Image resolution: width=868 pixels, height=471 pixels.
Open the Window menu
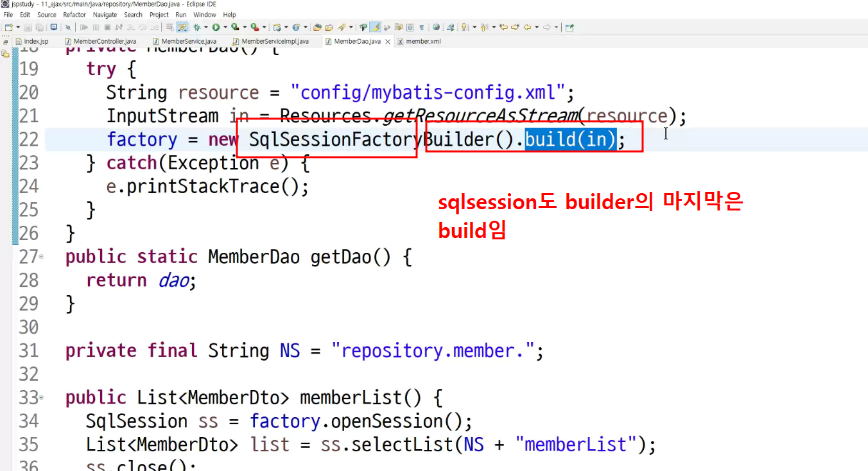click(205, 15)
